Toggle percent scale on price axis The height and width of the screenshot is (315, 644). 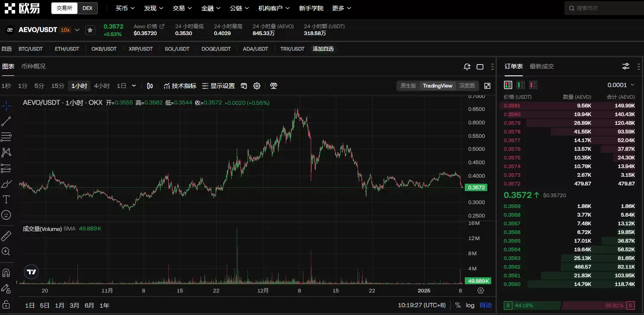458,305
